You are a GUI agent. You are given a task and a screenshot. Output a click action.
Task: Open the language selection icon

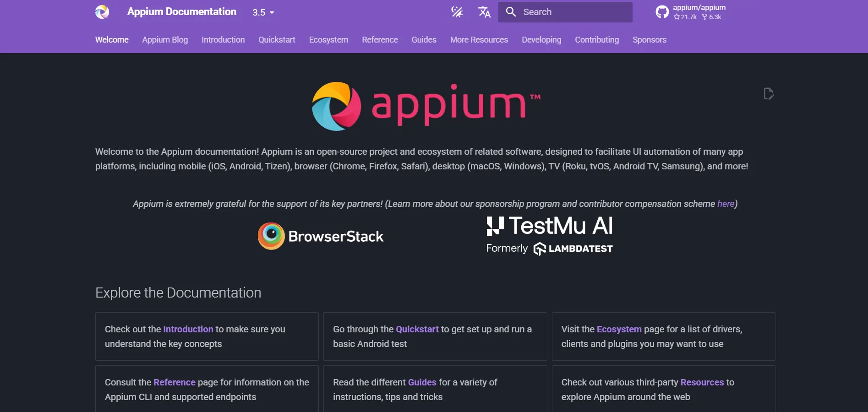(484, 12)
